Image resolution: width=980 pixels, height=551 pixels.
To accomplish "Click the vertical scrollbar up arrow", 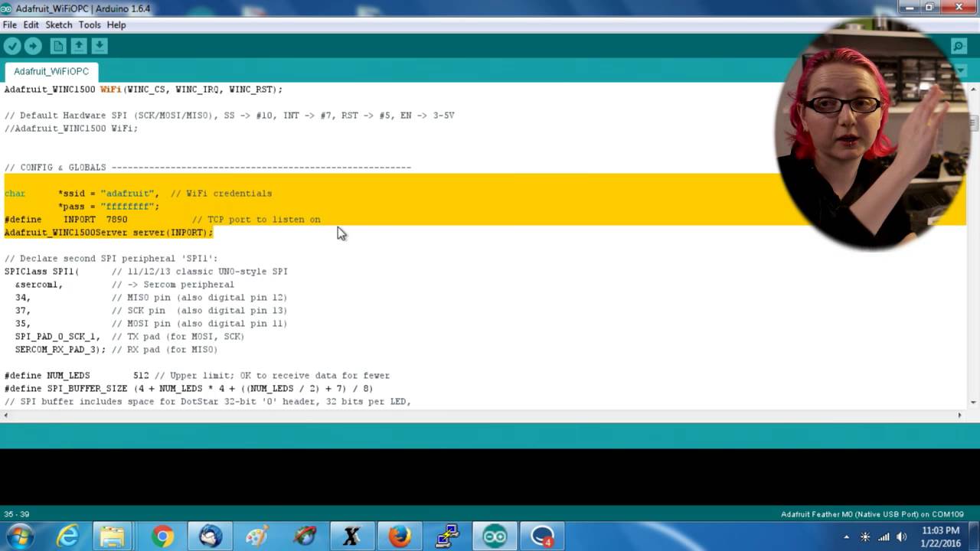I will pyautogui.click(x=974, y=88).
